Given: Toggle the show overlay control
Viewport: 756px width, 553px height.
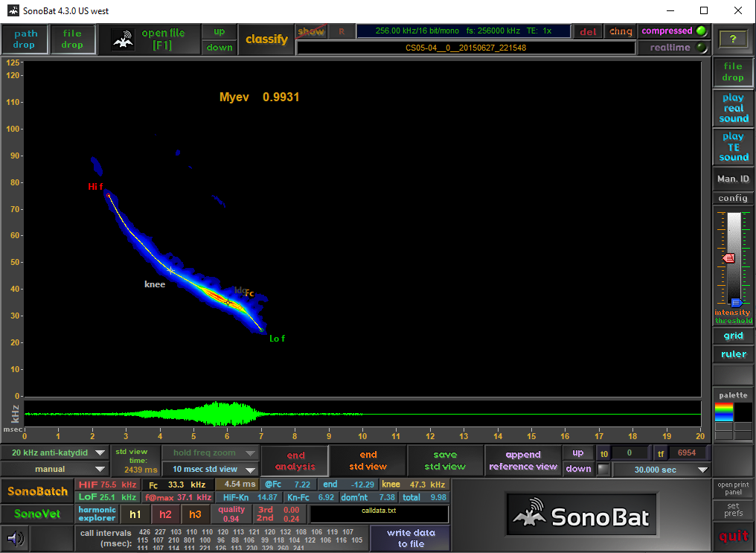Looking at the screenshot, I should [311, 31].
